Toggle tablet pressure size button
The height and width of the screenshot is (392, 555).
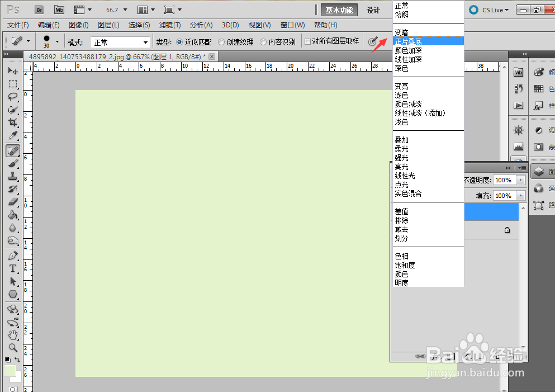pyautogui.click(x=372, y=42)
